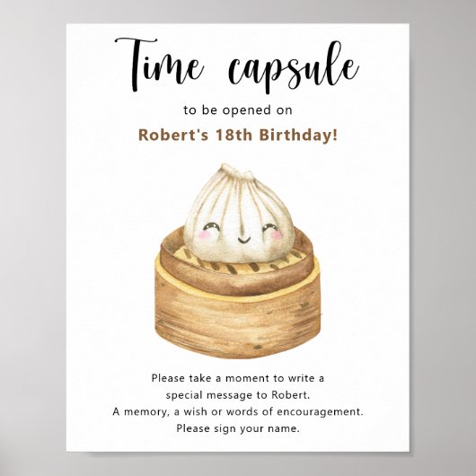Click the dumpling's left pink cheek
476x476 pixels.
click(202, 235)
